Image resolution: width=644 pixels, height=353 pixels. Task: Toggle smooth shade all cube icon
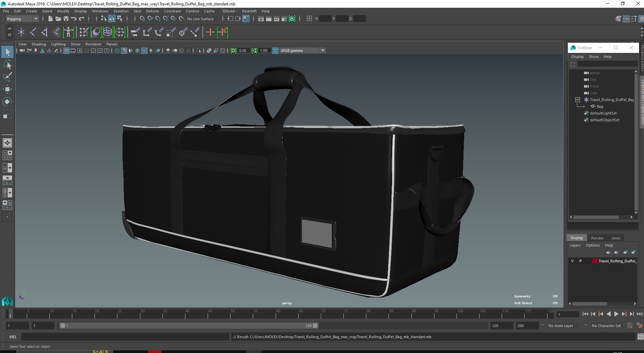click(x=124, y=51)
